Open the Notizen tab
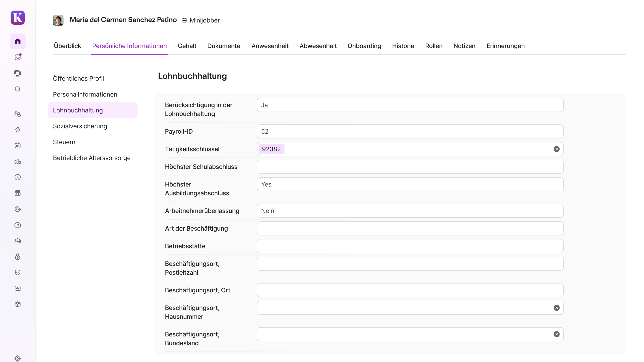Viewport: 644px width, 362px height. (x=464, y=46)
